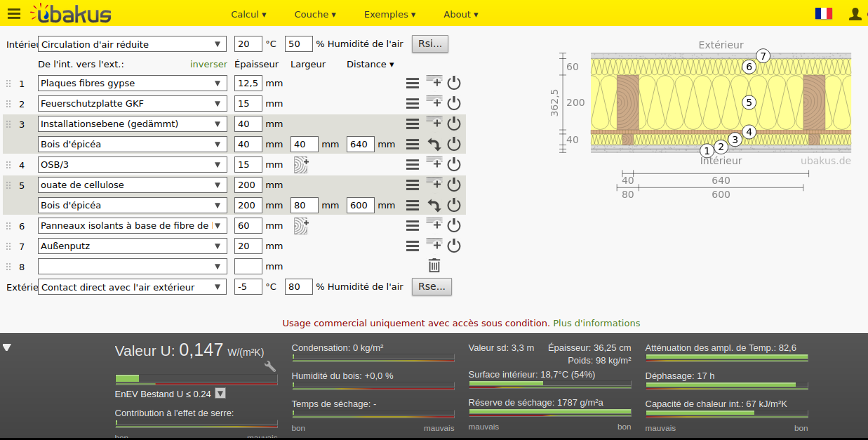This screenshot has width=868, height=440.
Task: Insert layer after Installationsebene (gedämmt)
Action: click(x=434, y=122)
